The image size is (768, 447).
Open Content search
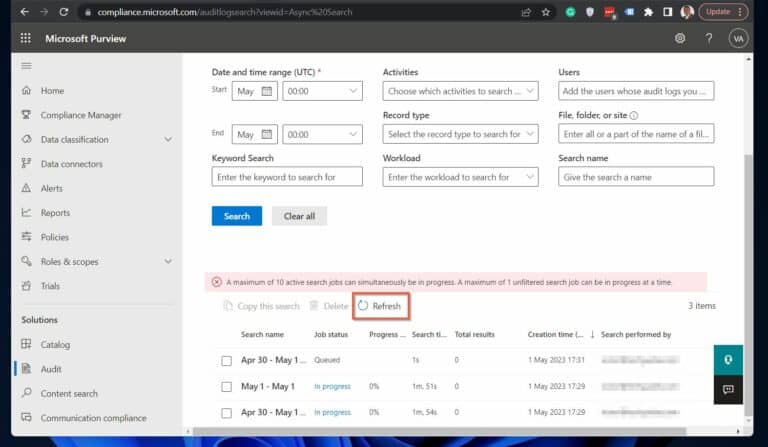(x=69, y=394)
